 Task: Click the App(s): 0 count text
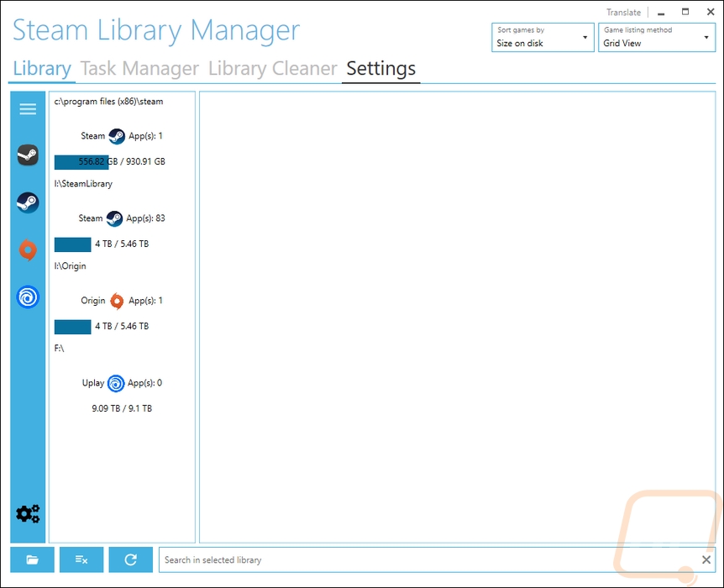145,383
